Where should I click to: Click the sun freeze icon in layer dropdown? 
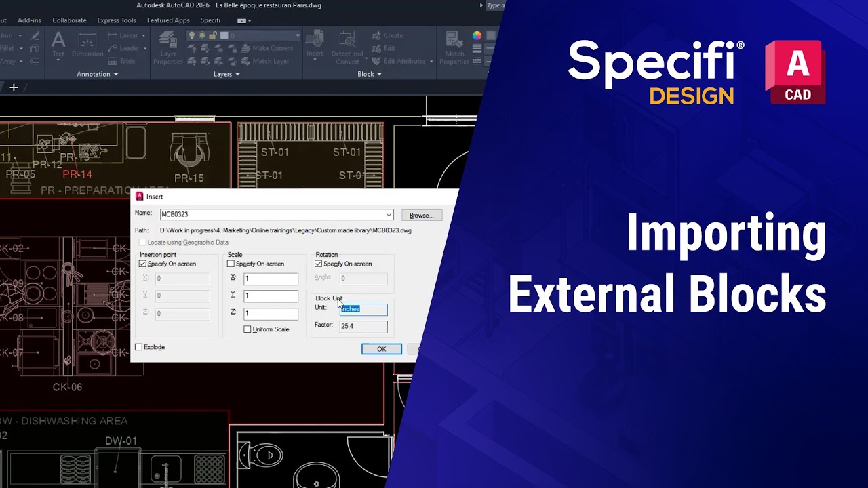[x=201, y=35]
